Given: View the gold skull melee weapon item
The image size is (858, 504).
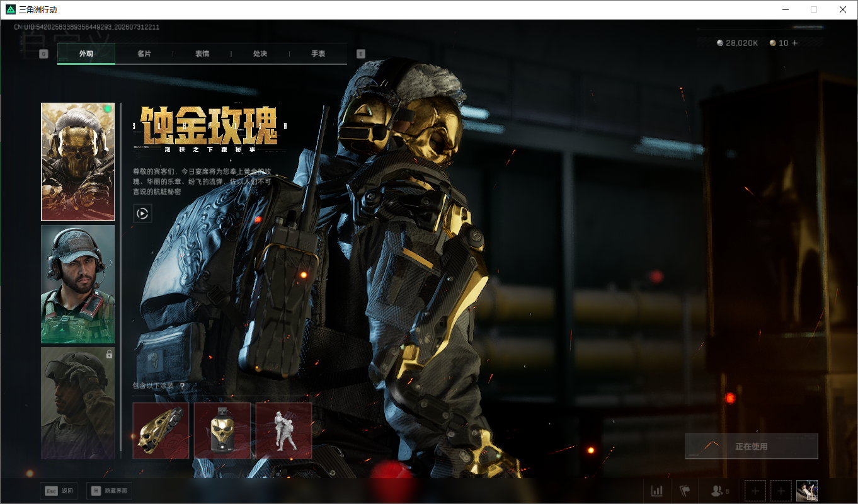Looking at the screenshot, I should 161,431.
